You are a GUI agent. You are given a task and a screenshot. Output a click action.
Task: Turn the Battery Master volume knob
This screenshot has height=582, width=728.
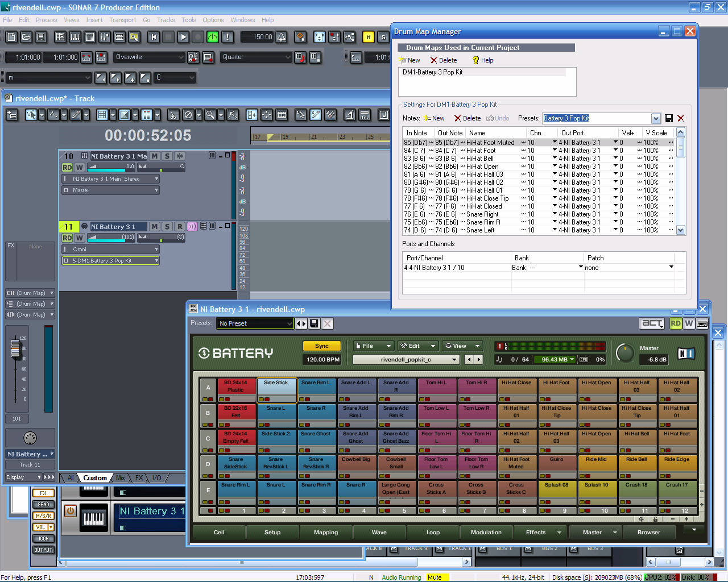[625, 353]
